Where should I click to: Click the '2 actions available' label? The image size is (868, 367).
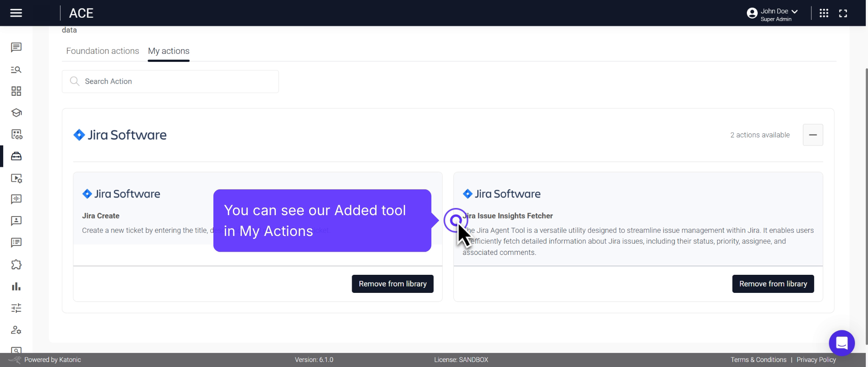pos(760,135)
